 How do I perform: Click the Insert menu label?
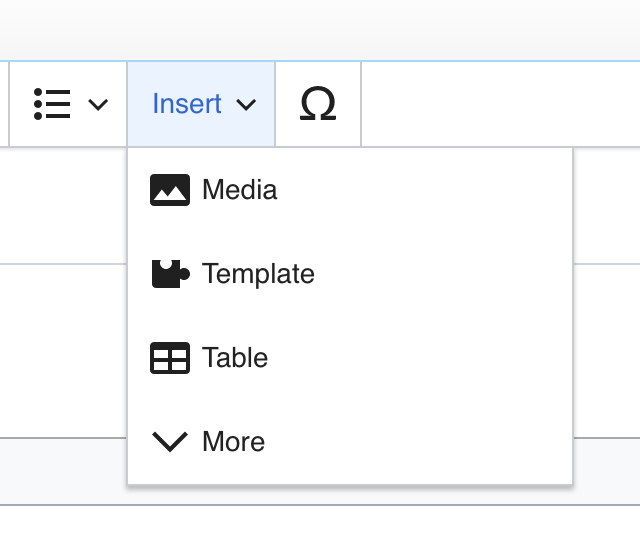[187, 104]
